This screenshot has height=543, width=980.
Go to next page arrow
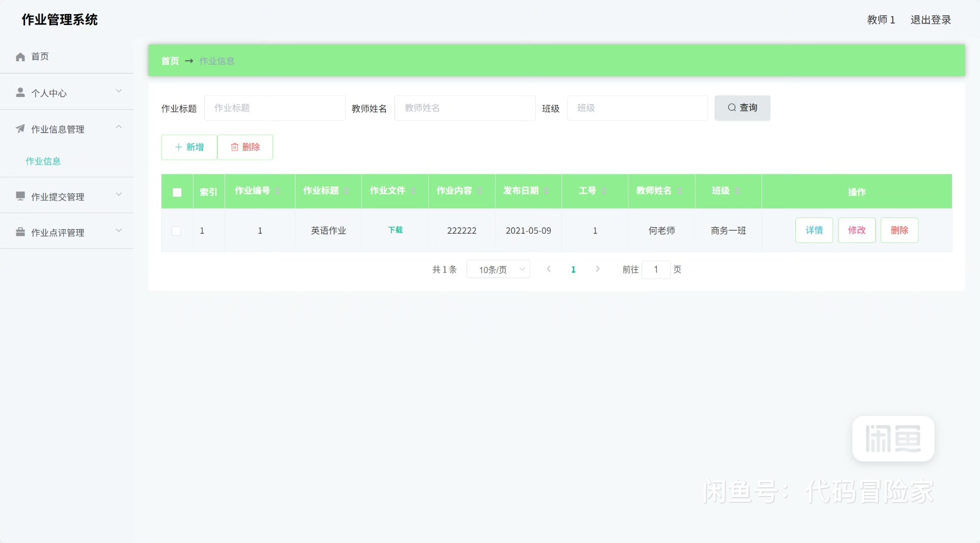coord(598,269)
